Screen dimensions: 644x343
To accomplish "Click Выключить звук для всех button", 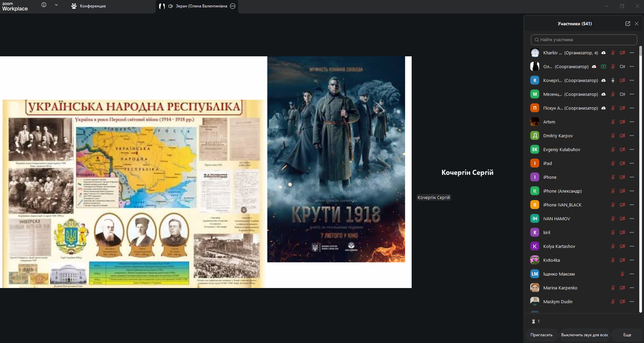I will tap(584, 335).
